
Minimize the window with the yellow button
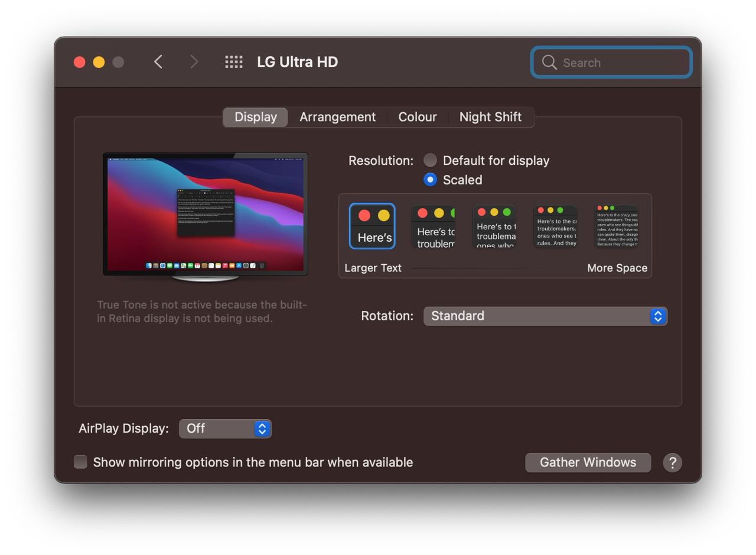tap(99, 62)
